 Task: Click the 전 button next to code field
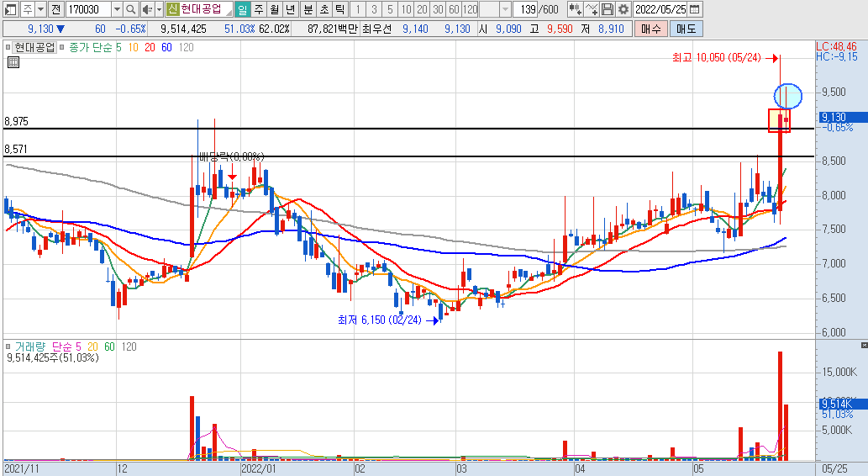pos(56,9)
